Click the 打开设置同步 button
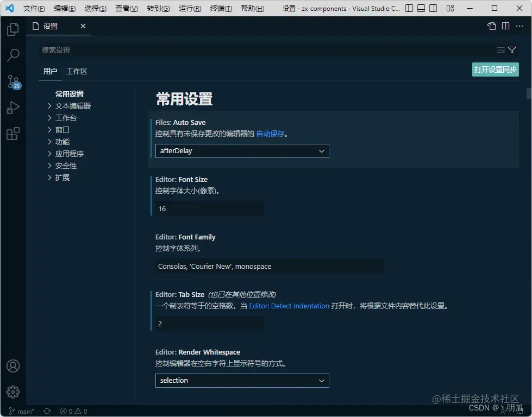This screenshot has height=417, width=532. click(x=495, y=69)
